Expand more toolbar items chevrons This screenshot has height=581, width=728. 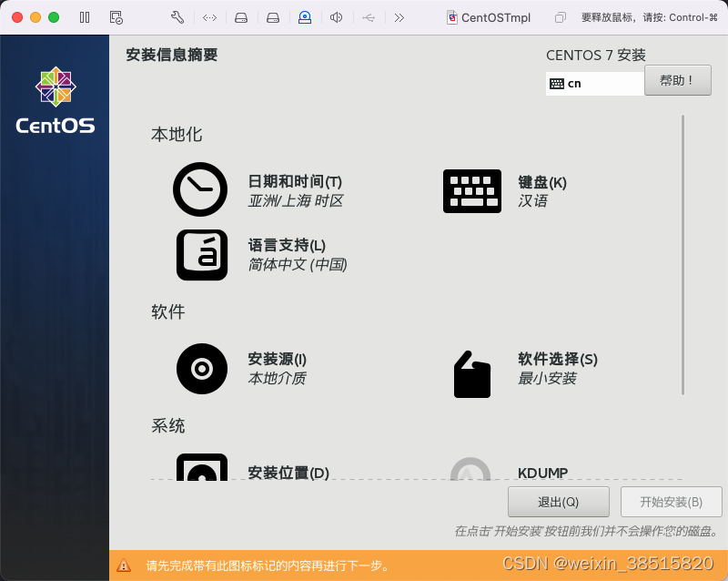click(399, 17)
